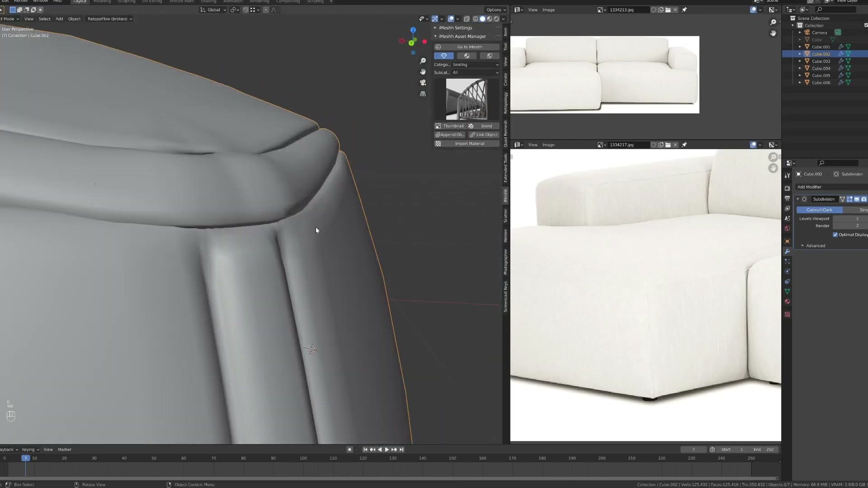
Task: Click Cube.003 modifier wrench icon in outliner
Action: click(x=841, y=61)
